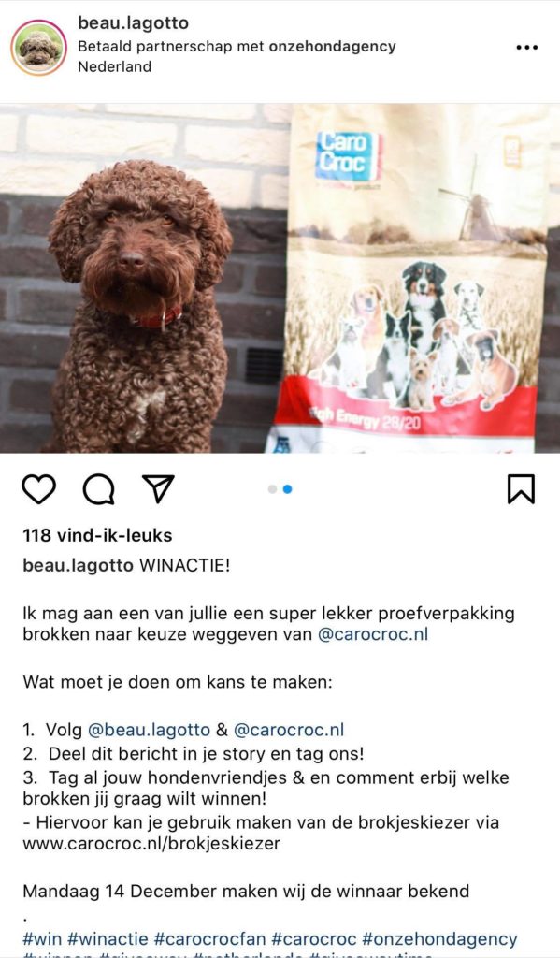Open @beau.lagotto mention in step 1
The width and height of the screenshot is (560, 958).
click(149, 730)
